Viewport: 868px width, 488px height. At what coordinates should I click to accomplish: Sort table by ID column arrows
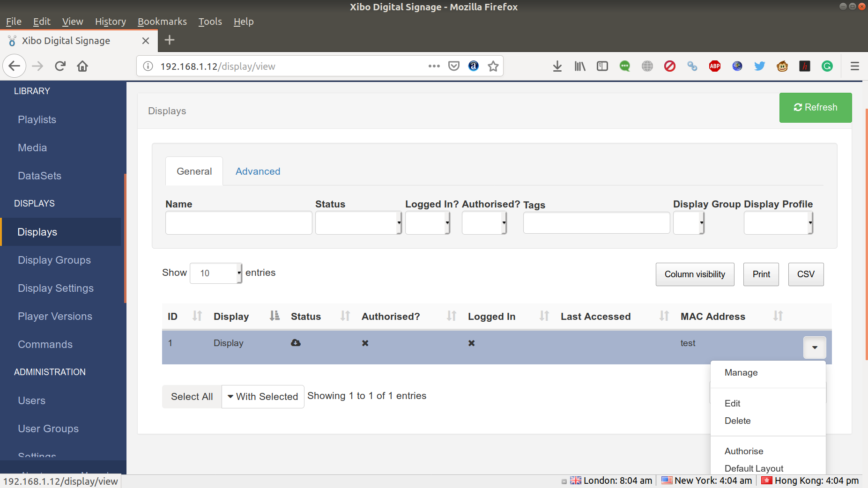tap(197, 316)
